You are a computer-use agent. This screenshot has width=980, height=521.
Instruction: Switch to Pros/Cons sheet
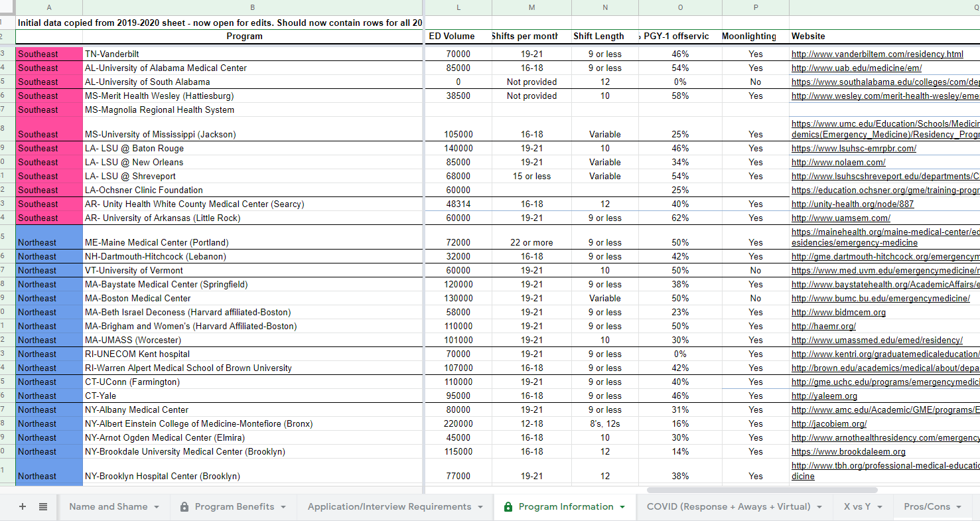[x=927, y=506]
